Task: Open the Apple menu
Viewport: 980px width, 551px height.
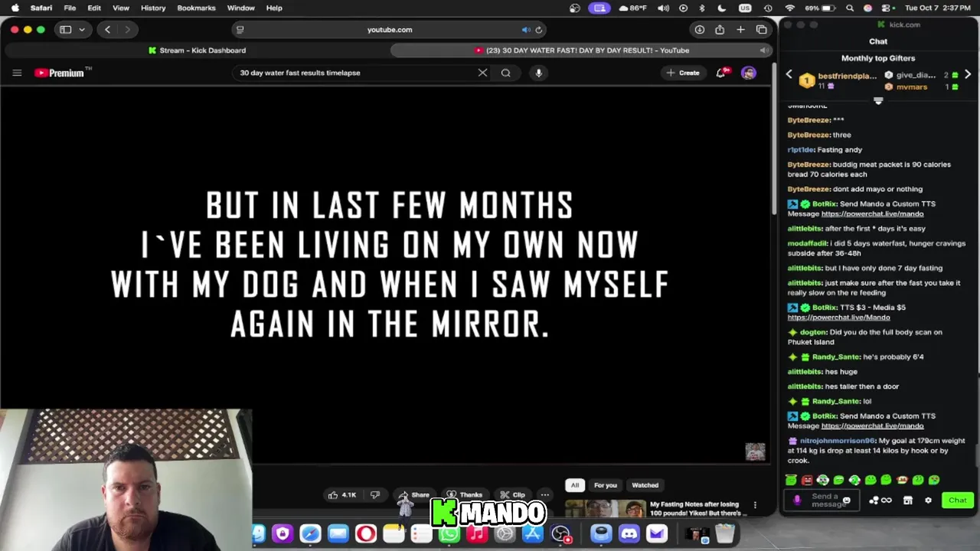Action: click(x=15, y=8)
